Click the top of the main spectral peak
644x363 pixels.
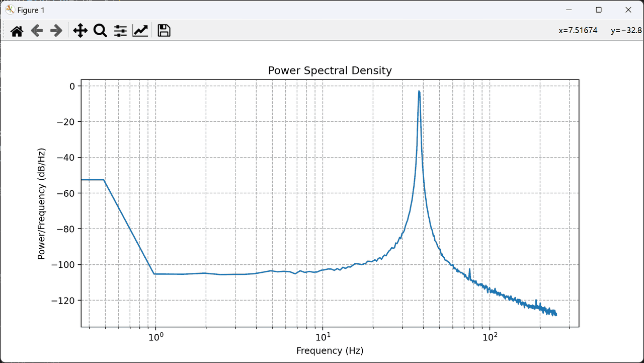point(419,92)
